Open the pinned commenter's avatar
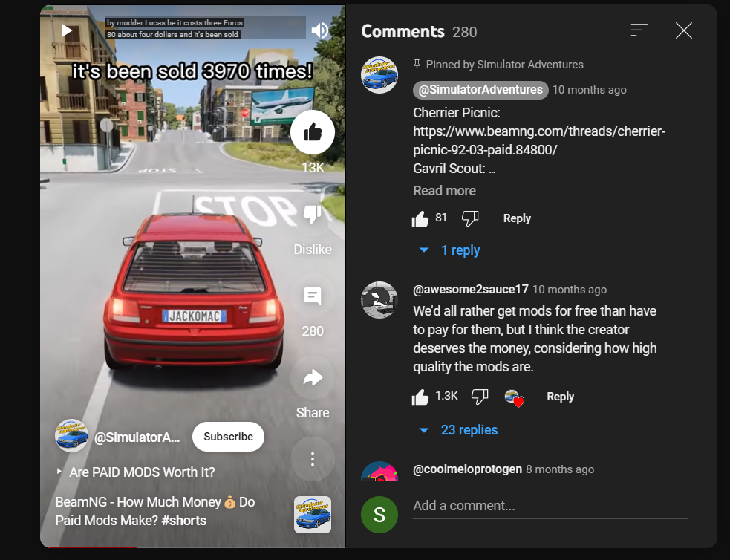Screen dimensions: 730x560 coord(379,76)
